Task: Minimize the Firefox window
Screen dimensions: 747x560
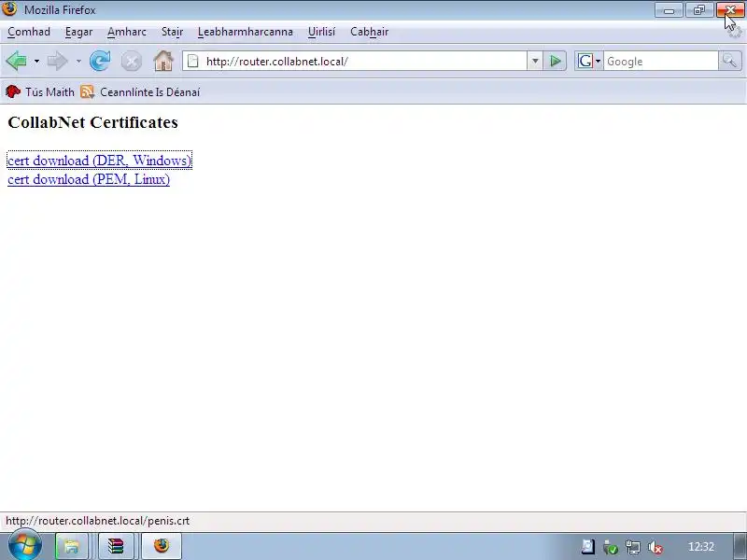Action: click(x=669, y=10)
